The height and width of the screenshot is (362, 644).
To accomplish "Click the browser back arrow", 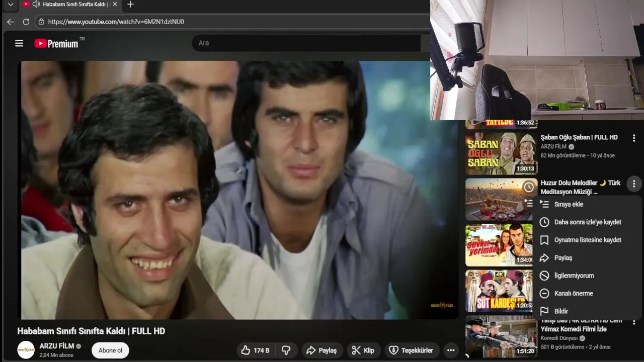I will [x=11, y=22].
